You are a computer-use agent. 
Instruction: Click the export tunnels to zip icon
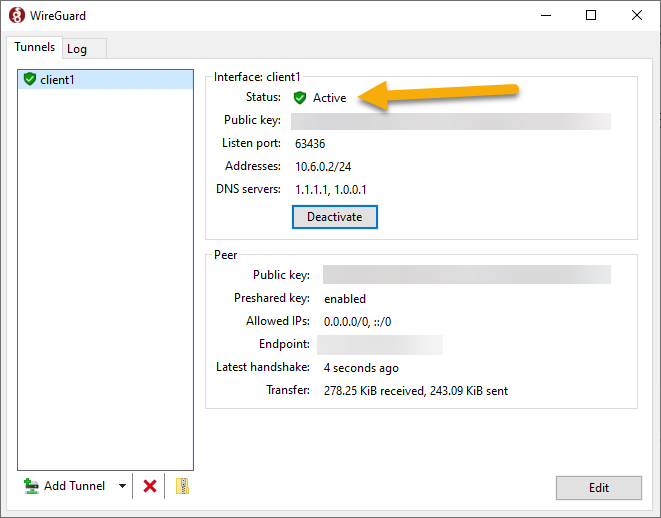tap(181, 486)
